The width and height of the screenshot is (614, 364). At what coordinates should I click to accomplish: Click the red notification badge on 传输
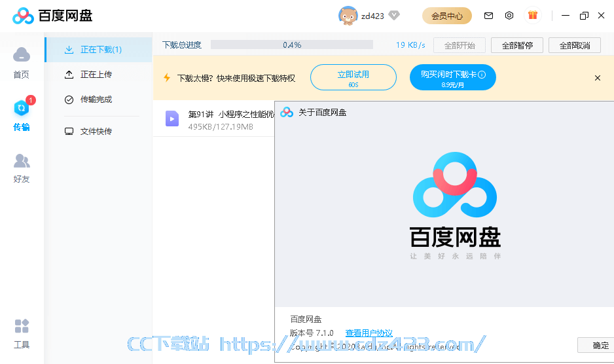31,100
